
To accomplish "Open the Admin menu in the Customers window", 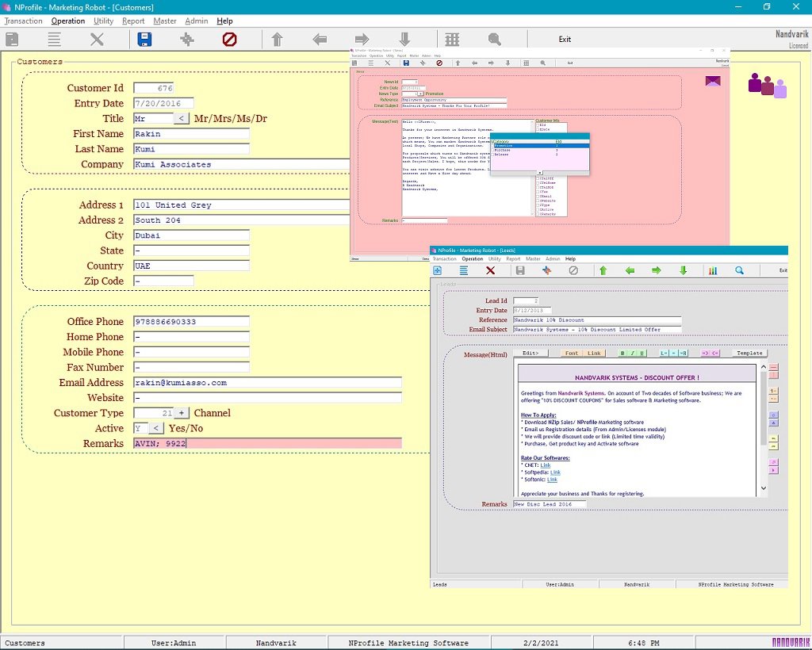I will click(197, 21).
